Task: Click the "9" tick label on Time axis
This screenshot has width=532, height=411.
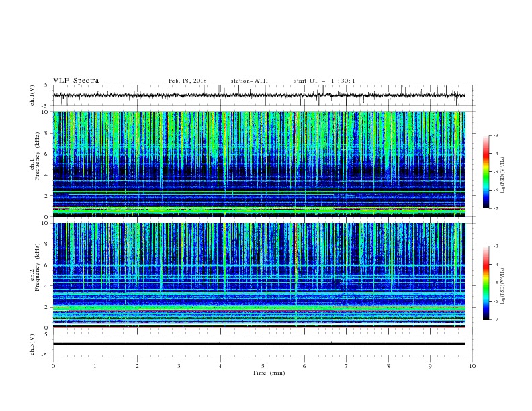Action: (x=430, y=366)
